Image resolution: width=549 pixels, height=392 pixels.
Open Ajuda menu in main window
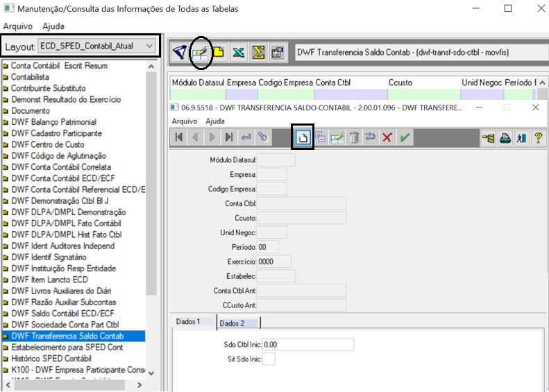click(53, 26)
